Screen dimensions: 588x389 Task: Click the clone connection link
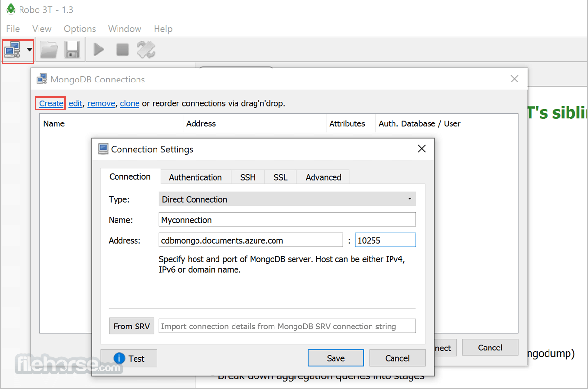(130, 103)
